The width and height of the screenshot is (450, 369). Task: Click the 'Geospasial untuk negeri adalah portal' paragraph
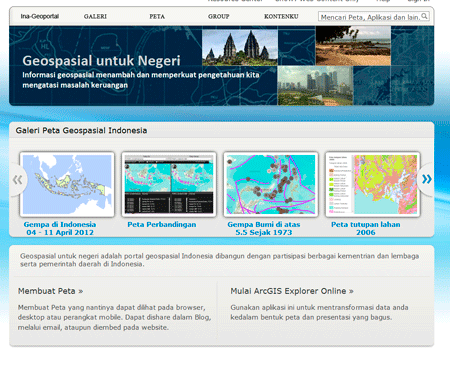tap(220, 260)
